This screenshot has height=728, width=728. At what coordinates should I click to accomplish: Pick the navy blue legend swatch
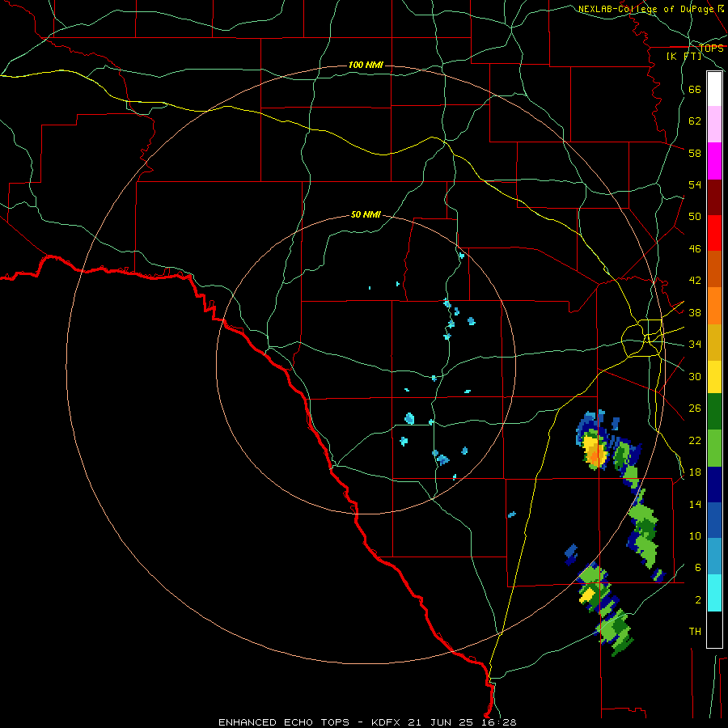click(x=714, y=485)
